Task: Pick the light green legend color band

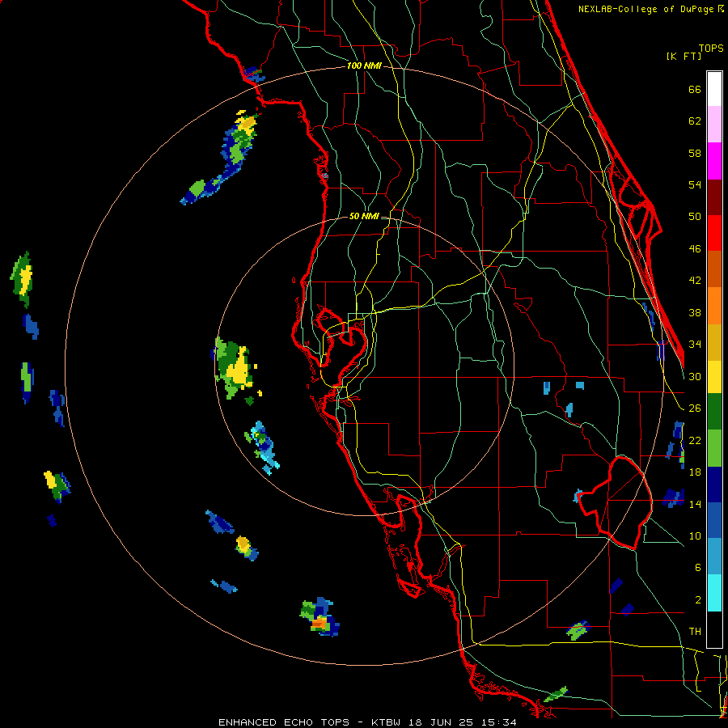Action: click(714, 448)
